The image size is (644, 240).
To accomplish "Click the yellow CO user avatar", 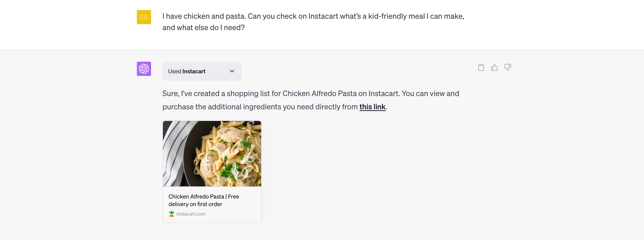I will tap(144, 17).
